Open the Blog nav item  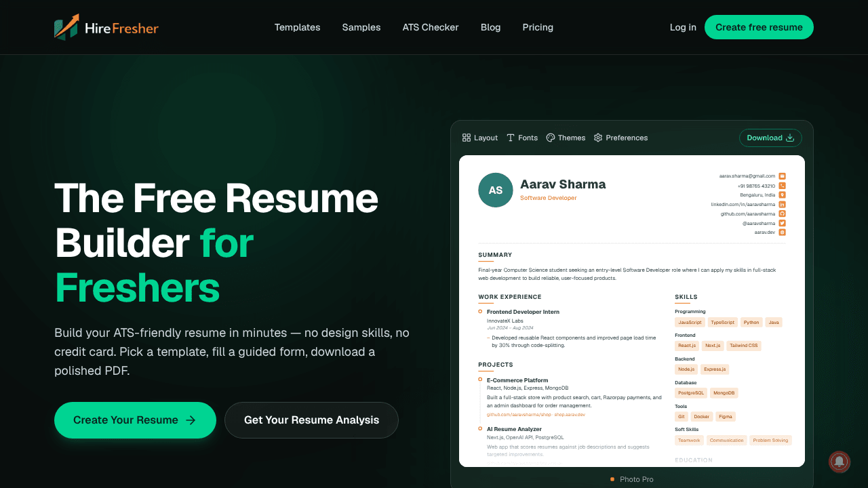pyautogui.click(x=490, y=27)
